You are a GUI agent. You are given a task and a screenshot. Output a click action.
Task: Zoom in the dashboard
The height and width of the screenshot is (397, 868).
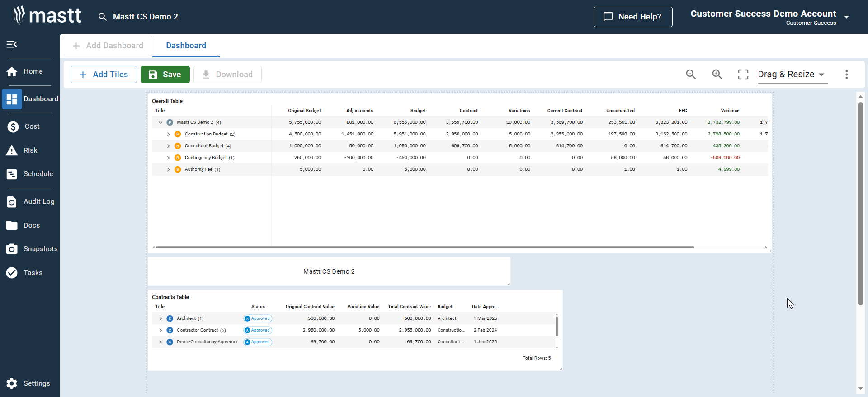coord(717,75)
